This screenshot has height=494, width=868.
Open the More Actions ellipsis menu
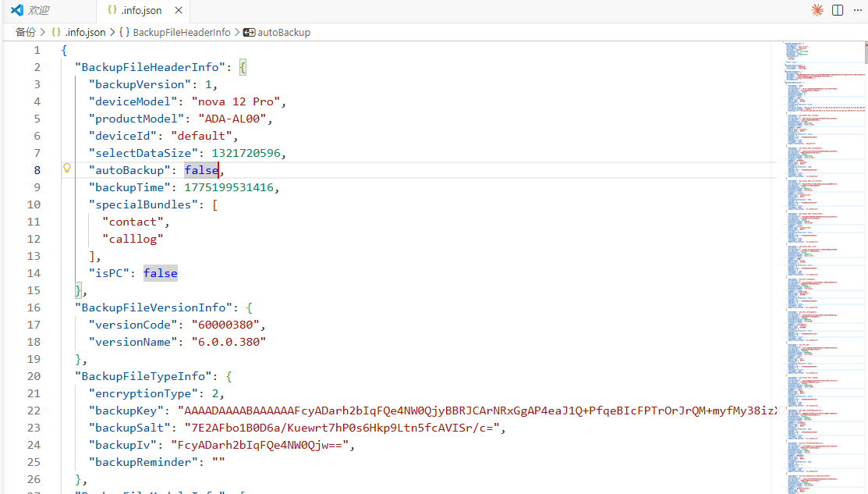click(x=858, y=10)
